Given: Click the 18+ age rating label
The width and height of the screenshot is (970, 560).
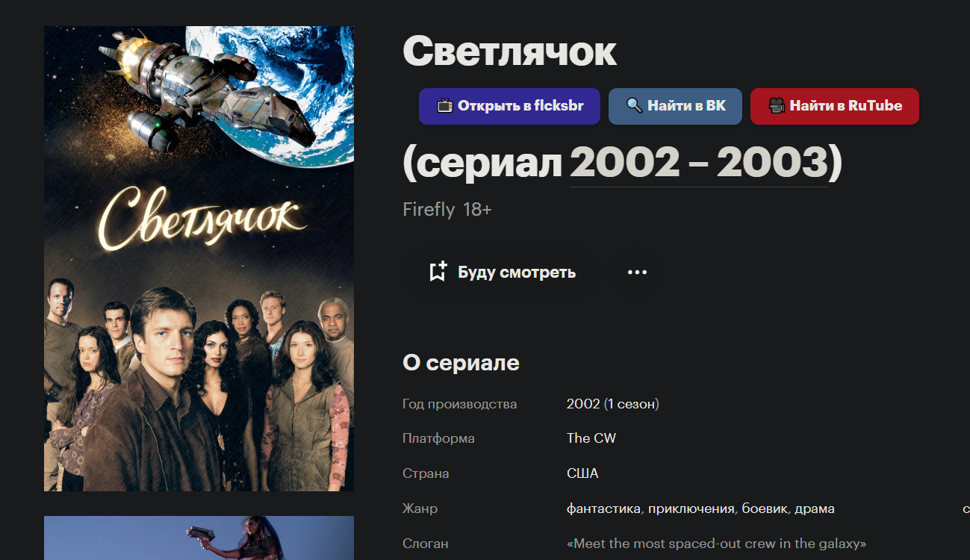Looking at the screenshot, I should tap(477, 210).
